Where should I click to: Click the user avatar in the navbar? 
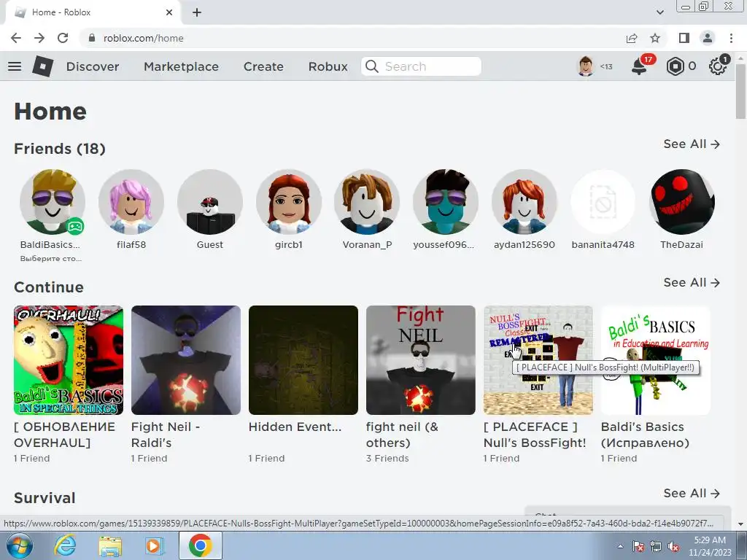pyautogui.click(x=586, y=66)
